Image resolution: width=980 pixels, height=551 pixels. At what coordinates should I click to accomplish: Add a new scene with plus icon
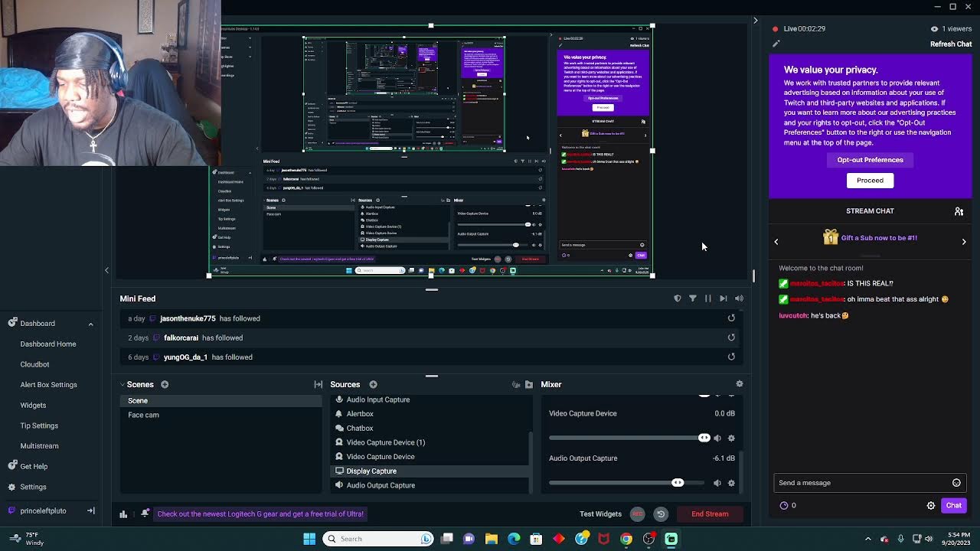(x=165, y=384)
